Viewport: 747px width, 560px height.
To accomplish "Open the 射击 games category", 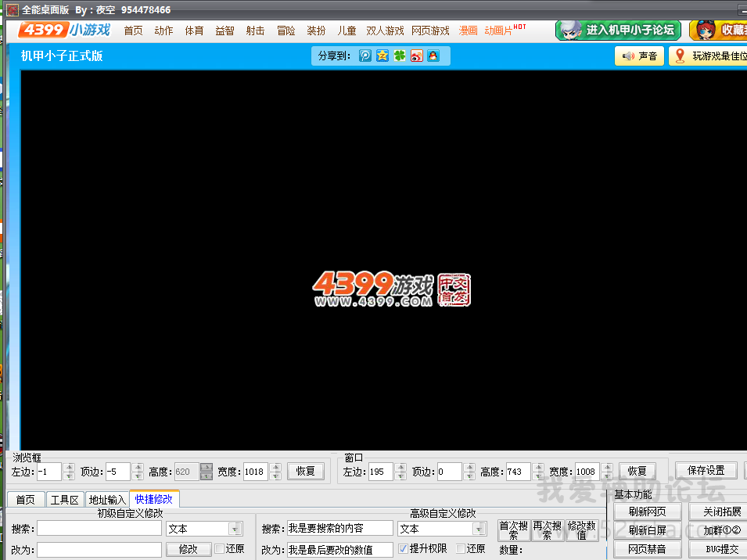I will coord(255,31).
